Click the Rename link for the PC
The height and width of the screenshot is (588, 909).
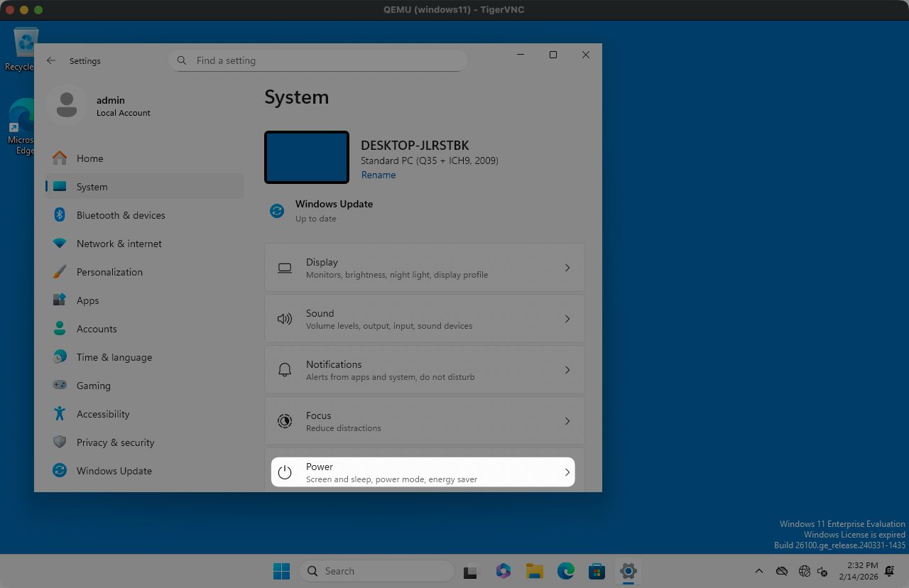379,175
